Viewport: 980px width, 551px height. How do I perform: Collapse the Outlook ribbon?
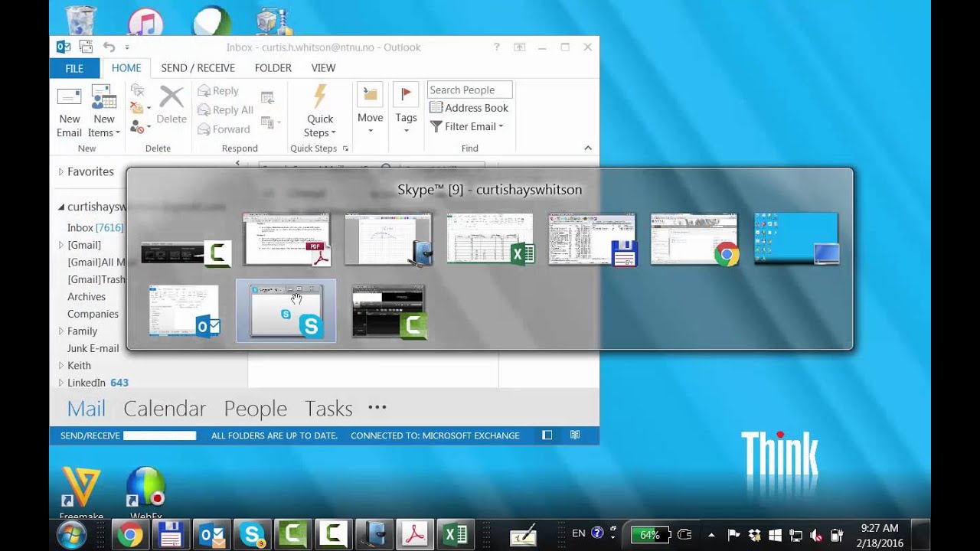pos(588,148)
